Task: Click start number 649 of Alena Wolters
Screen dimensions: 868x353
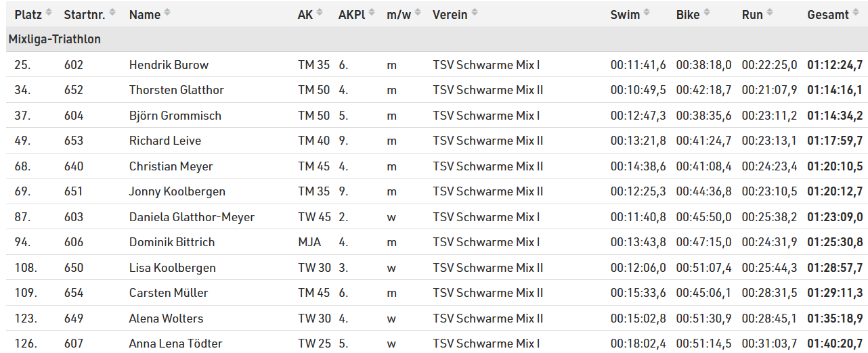Action: tap(74, 319)
